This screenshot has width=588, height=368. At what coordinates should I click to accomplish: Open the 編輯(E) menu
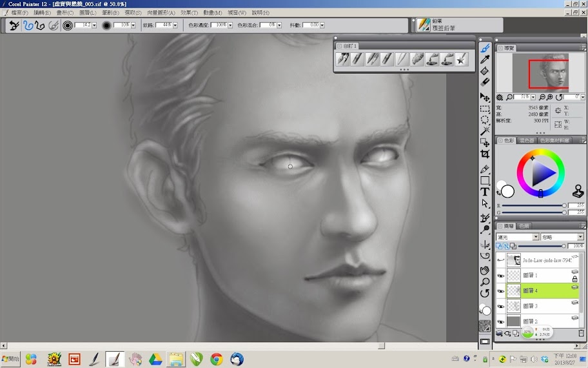tap(42, 12)
